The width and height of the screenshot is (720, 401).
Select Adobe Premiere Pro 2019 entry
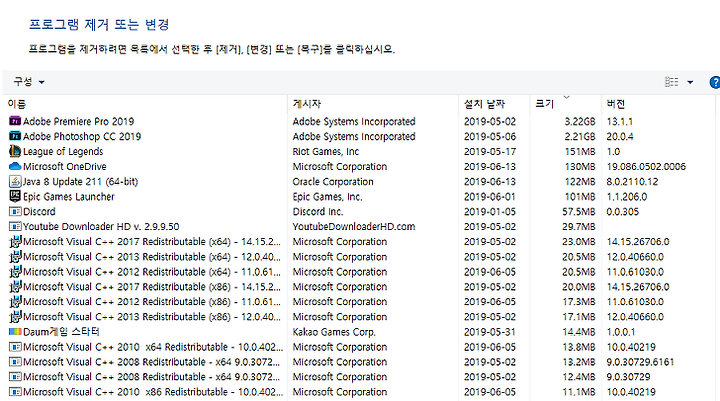coord(79,121)
